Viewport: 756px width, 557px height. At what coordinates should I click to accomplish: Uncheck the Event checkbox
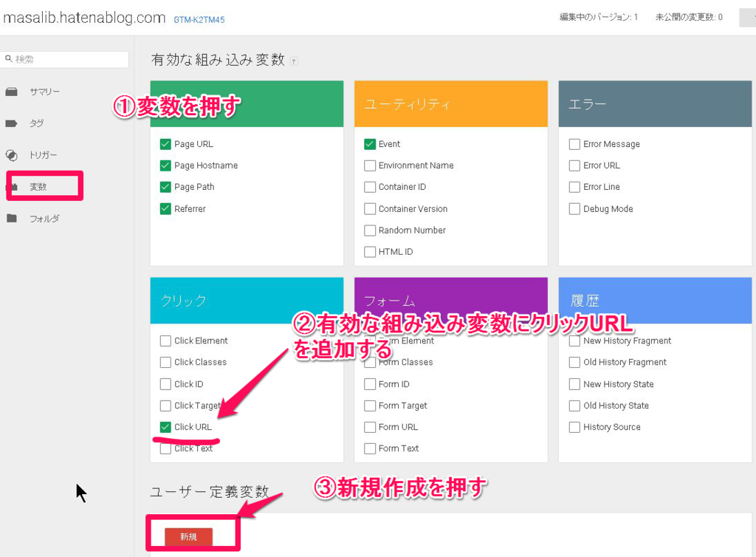[370, 144]
